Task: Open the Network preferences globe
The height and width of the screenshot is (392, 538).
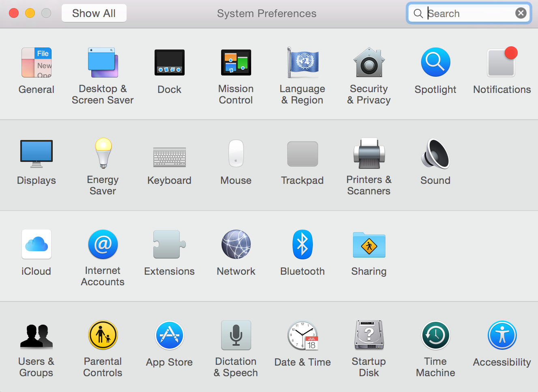Action: click(236, 245)
